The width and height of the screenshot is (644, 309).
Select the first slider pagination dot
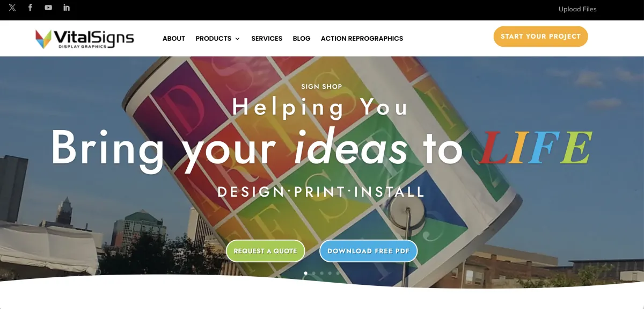click(x=306, y=273)
